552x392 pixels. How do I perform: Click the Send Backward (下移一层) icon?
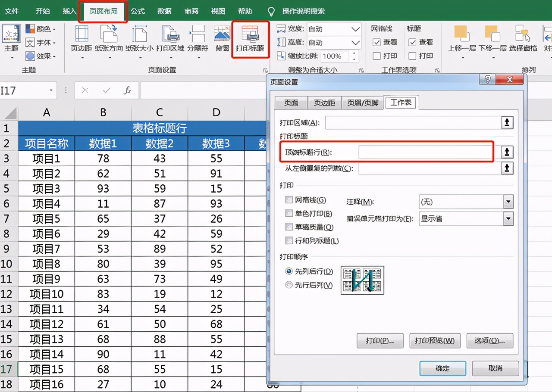(492, 34)
